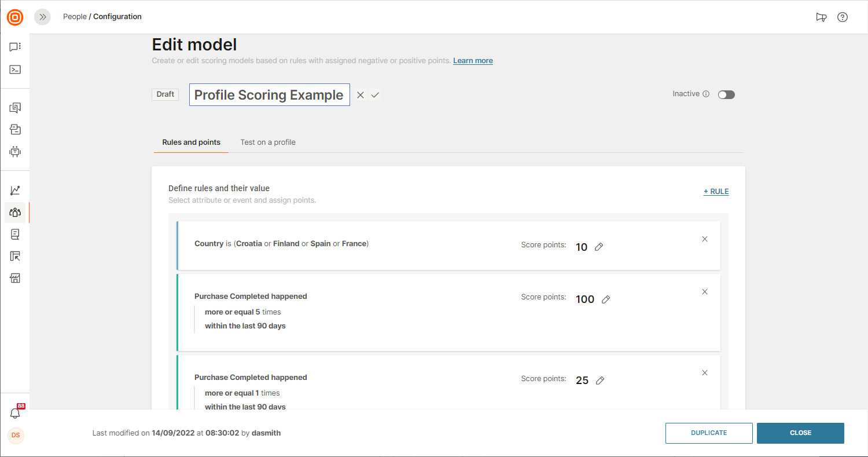The width and height of the screenshot is (868, 457).
Task: Open the chatbot Answers icon in sidebar
Action: coord(15,152)
